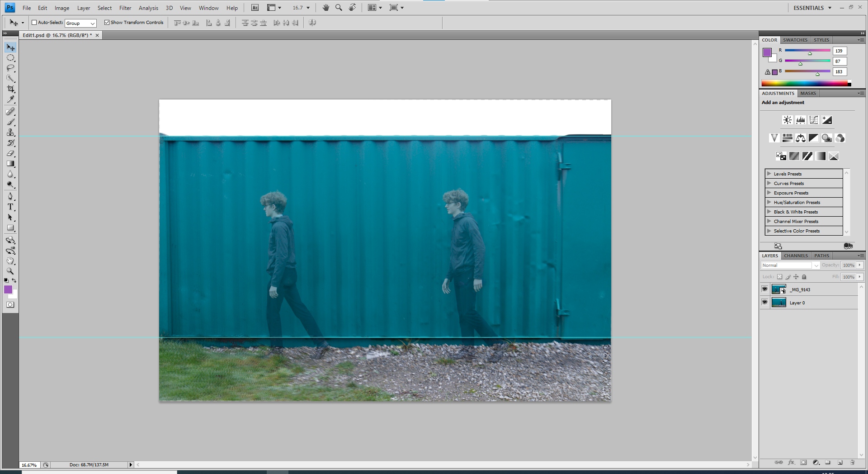Add an Invert adjustment

pos(781,156)
